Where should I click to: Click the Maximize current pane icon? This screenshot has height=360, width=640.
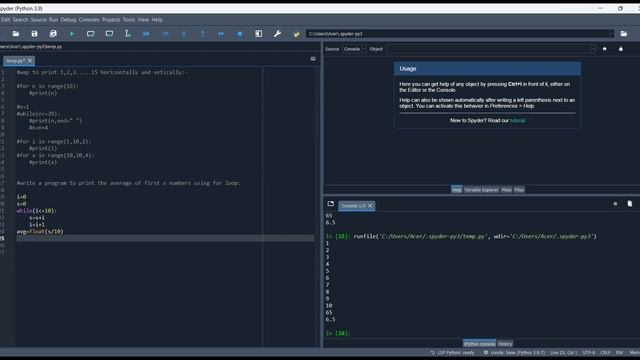point(259,34)
